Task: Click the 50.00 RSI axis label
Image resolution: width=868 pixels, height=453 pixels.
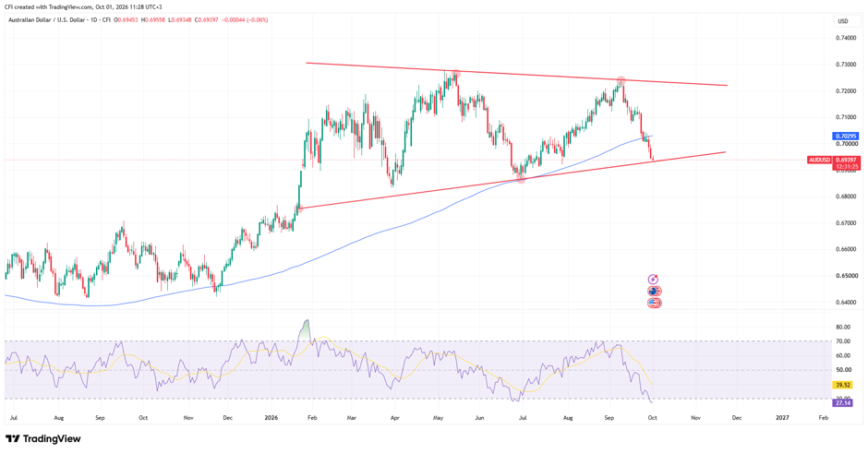Action: tap(843, 370)
